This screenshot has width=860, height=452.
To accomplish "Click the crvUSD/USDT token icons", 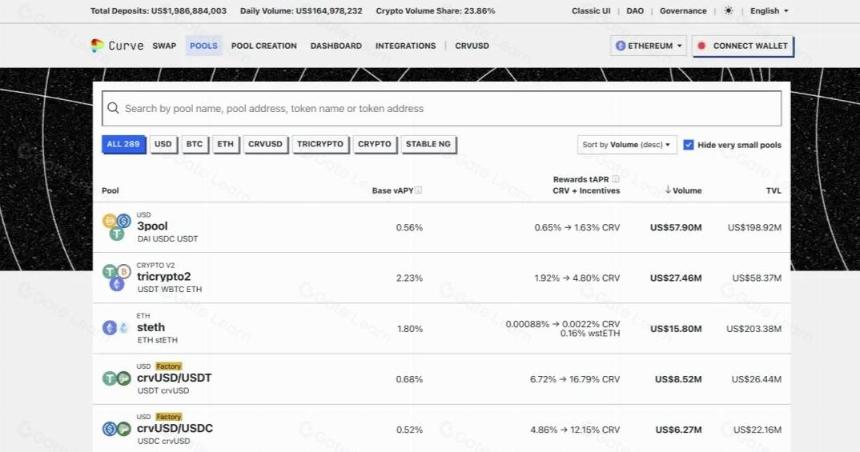I will coord(116,378).
